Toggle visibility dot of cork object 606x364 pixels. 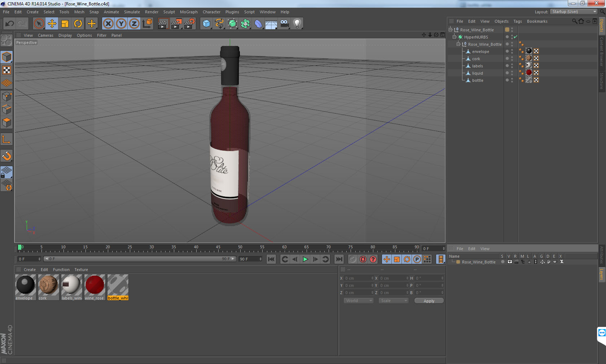coord(507,58)
